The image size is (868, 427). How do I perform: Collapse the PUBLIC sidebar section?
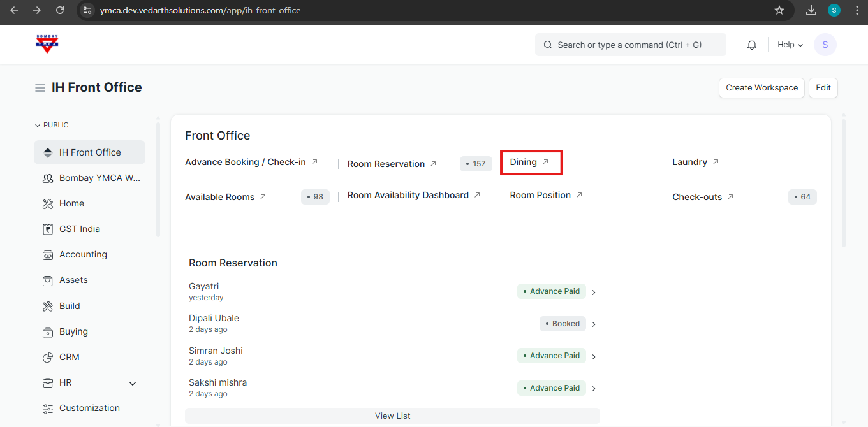pos(52,125)
